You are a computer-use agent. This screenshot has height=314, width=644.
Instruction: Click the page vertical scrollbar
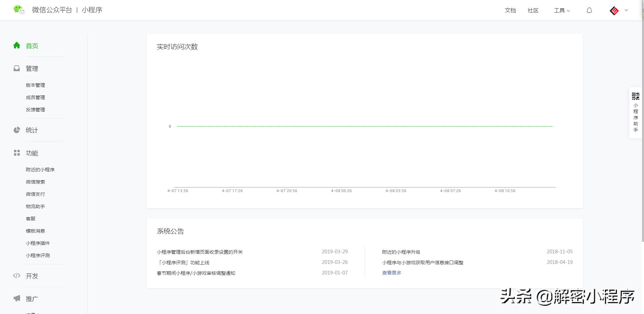pyautogui.click(x=643, y=121)
